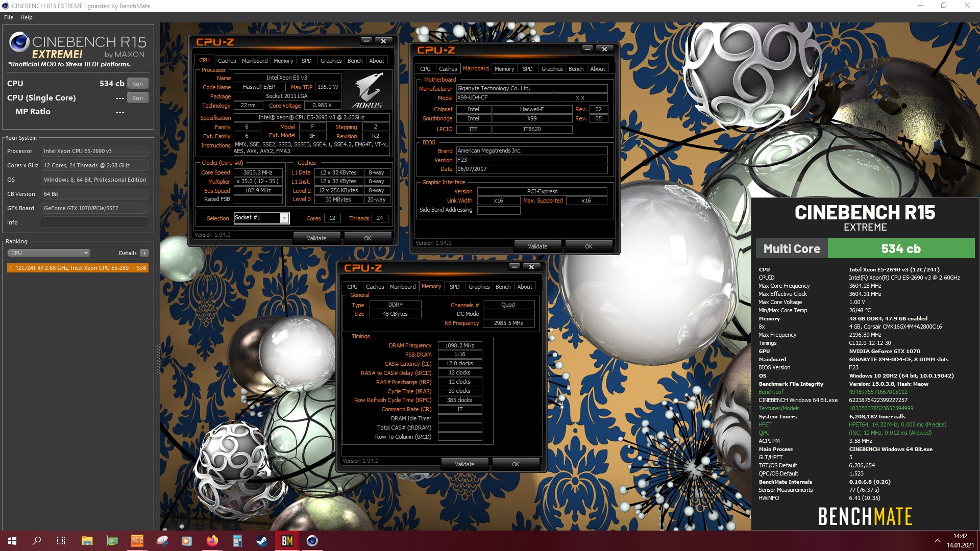The image size is (980, 551).
Task: Open taskbar search
Action: 37,541
